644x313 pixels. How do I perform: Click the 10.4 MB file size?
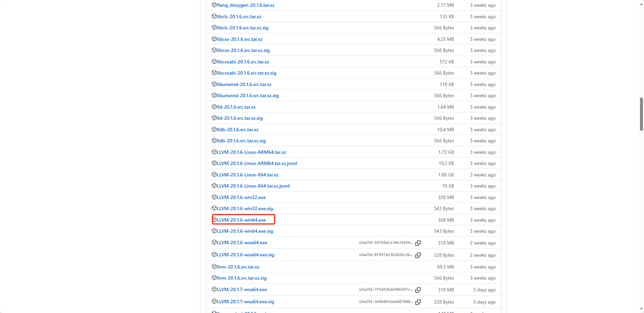pyautogui.click(x=445, y=130)
